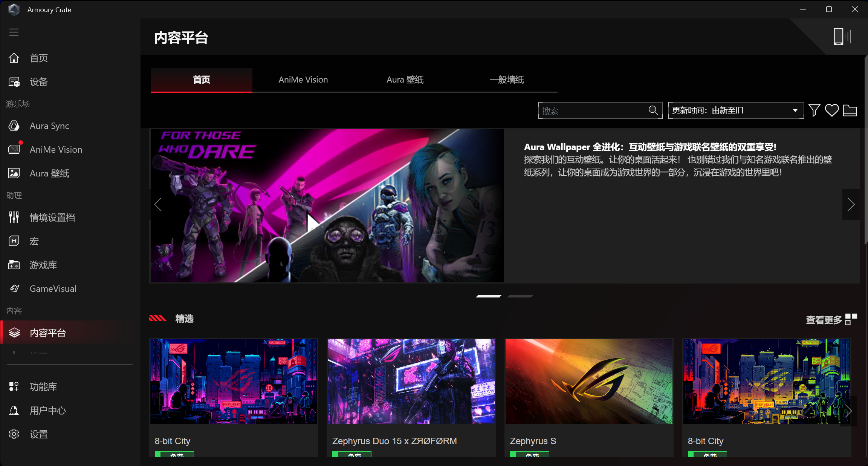The height and width of the screenshot is (466, 868).
Task: Open 设备 devices icon in sidebar
Action: pos(14,82)
